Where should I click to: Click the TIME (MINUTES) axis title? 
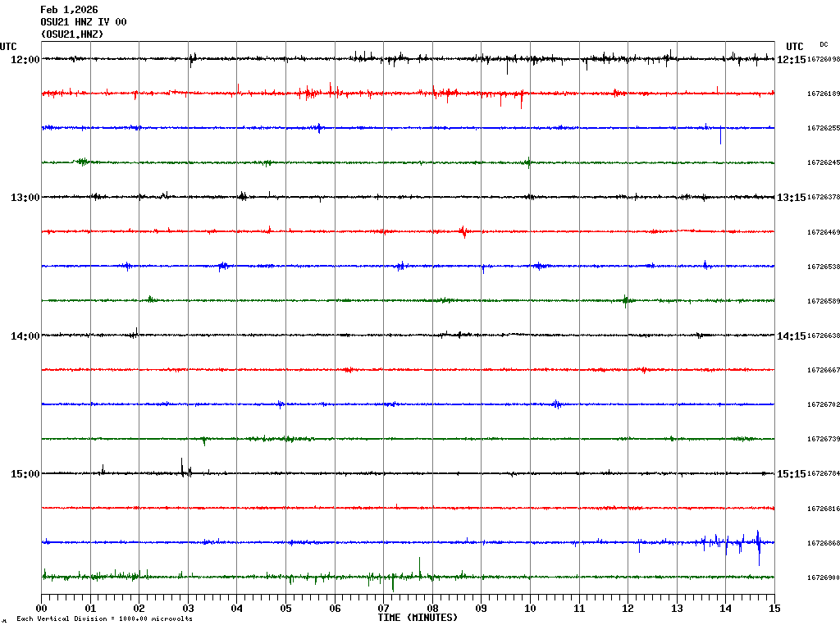click(x=418, y=618)
